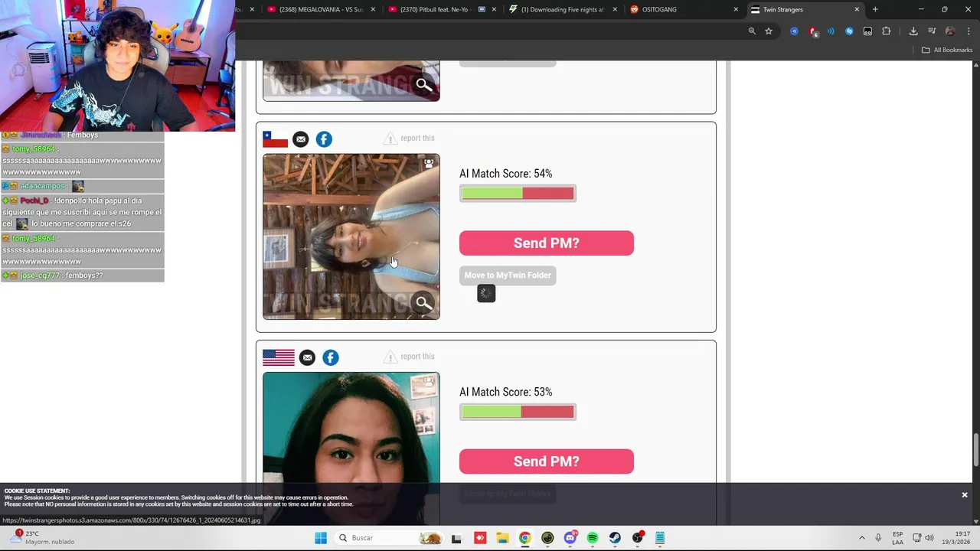
Task: Open the Windows Start menu
Action: click(321, 538)
